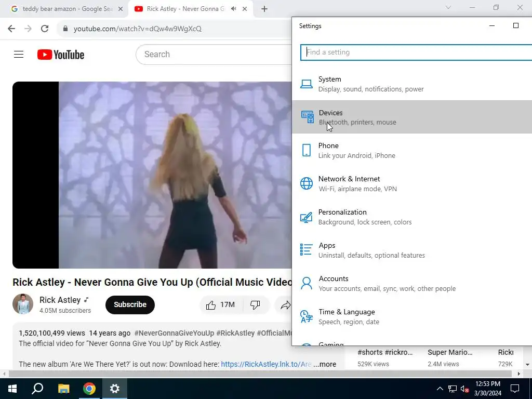This screenshot has height=399, width=532.
Task: Open the RickAstley.lnk.to link
Action: 266,364
